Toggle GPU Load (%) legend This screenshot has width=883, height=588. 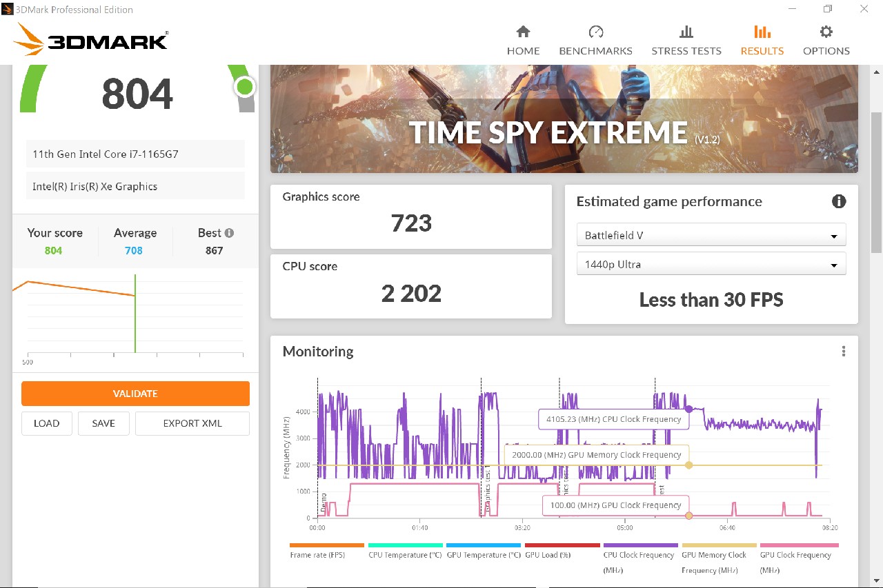pyautogui.click(x=562, y=551)
